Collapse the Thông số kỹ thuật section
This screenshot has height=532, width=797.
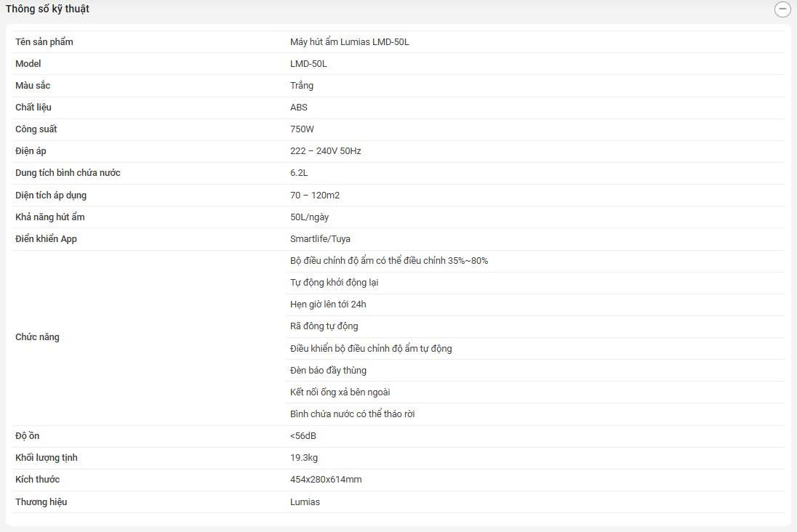tap(782, 9)
